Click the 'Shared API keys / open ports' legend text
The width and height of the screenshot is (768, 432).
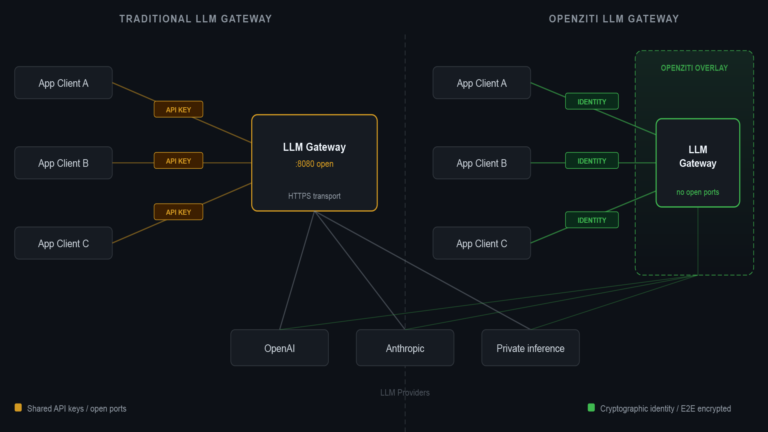point(77,408)
